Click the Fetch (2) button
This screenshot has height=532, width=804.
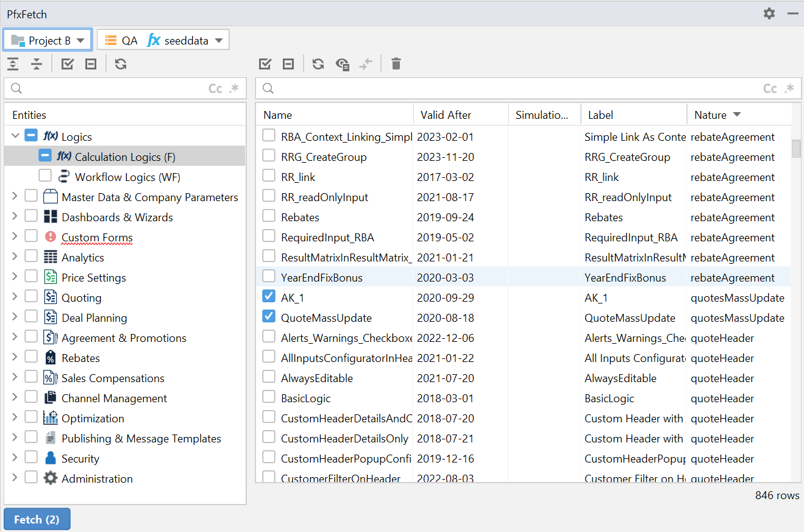tap(37, 519)
